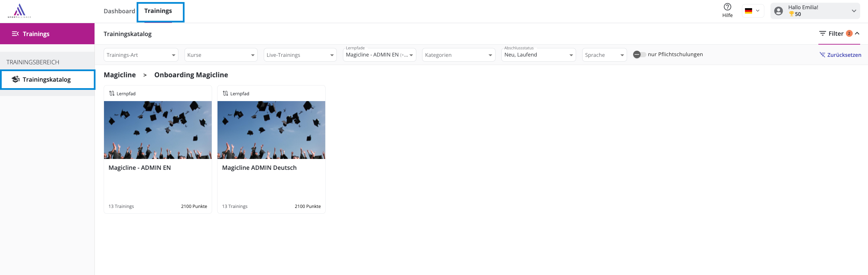Viewport: 868px width, 275px height.
Task: Click the Filter lines icon
Action: tap(822, 33)
